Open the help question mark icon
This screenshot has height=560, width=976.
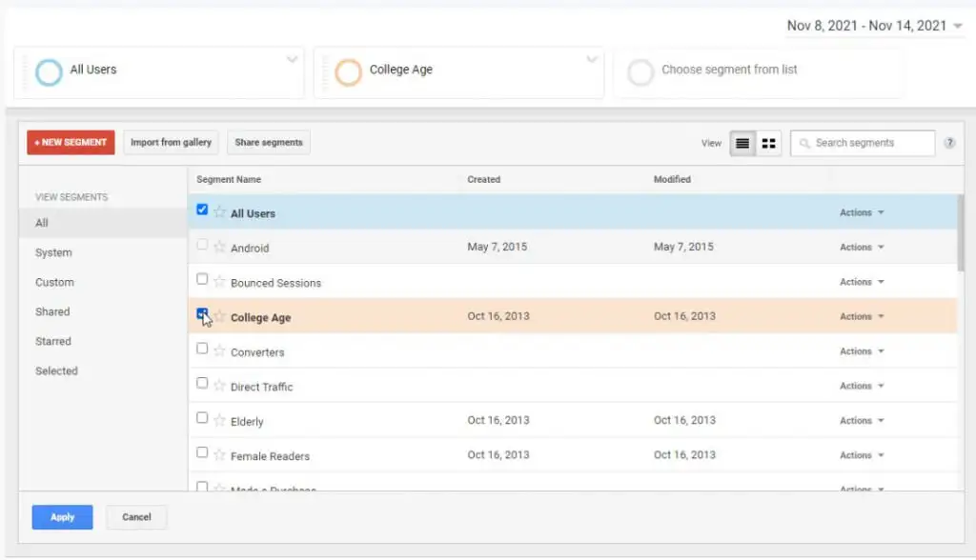949,143
